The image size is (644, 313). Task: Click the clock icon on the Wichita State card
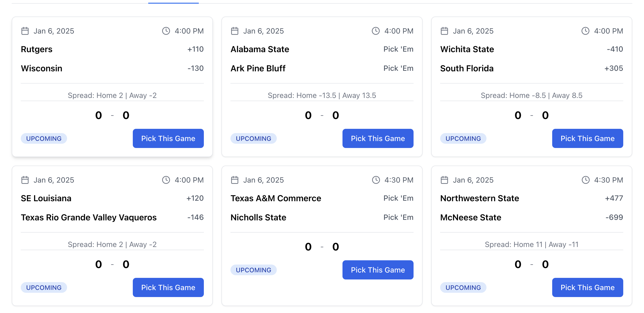click(585, 31)
